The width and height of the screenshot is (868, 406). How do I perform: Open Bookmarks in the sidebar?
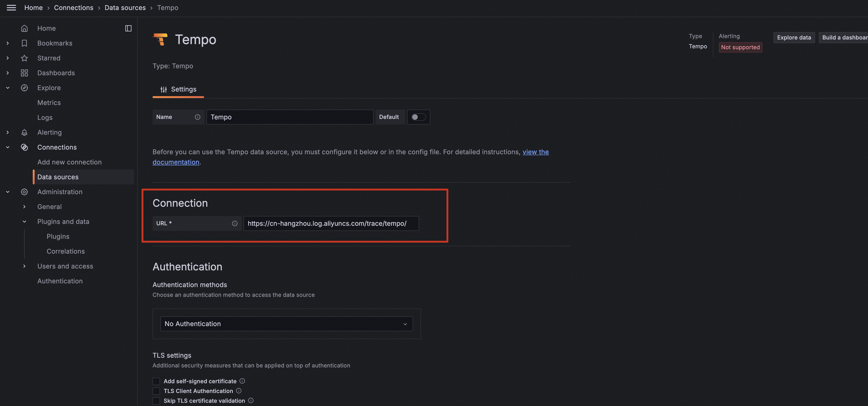pyautogui.click(x=55, y=43)
